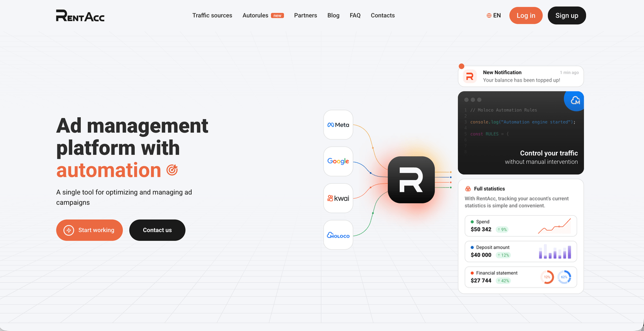Open the EN language selector
Viewport: 644px width, 331px height.
click(493, 15)
